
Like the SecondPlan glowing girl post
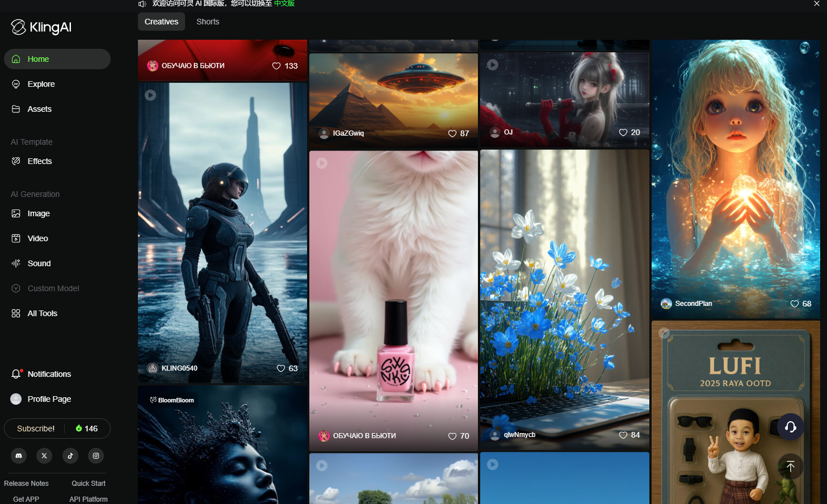(795, 304)
